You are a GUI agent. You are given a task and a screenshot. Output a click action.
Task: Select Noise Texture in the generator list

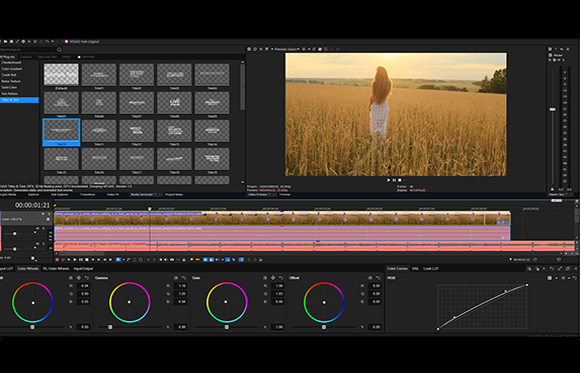11,81
